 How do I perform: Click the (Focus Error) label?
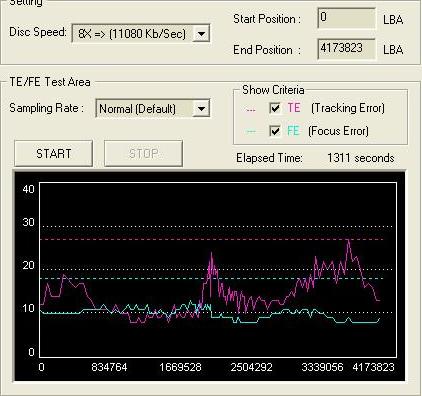point(338,131)
